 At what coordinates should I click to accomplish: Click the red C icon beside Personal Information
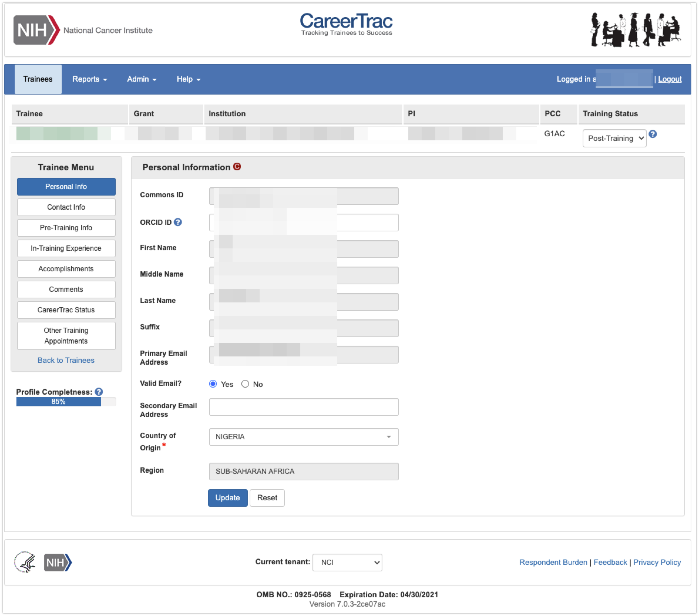click(237, 166)
